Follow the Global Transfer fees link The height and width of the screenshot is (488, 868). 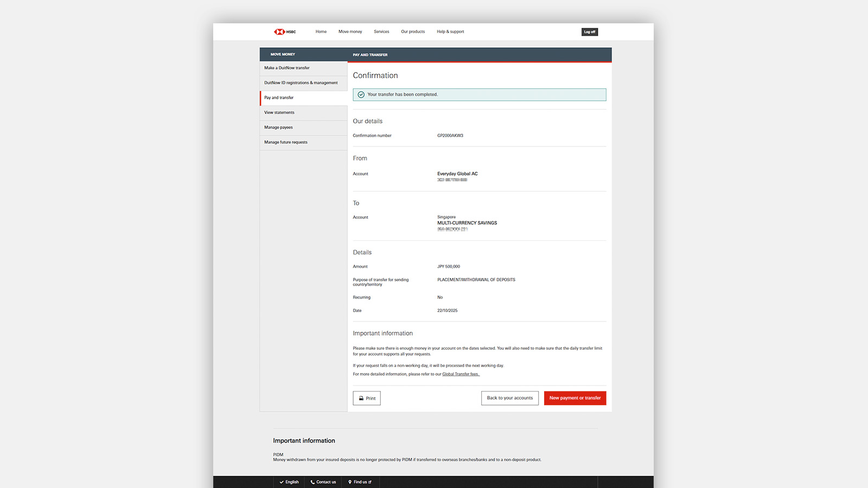tap(461, 374)
